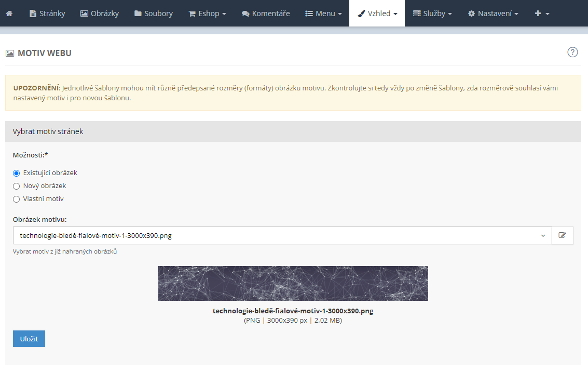
Task: Select the Nový obrázek radio option
Action: pos(17,186)
